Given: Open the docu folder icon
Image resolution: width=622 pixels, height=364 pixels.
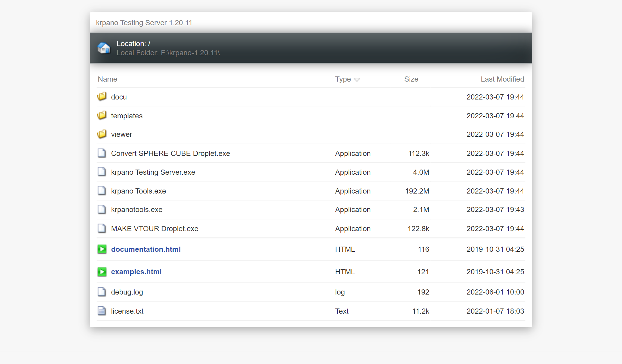Looking at the screenshot, I should pyautogui.click(x=102, y=97).
